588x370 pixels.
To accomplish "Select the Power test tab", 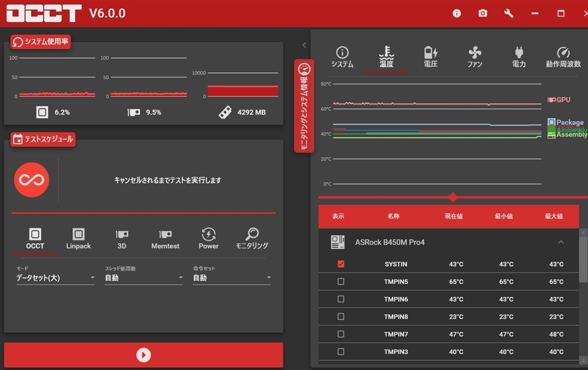I will pos(208,239).
